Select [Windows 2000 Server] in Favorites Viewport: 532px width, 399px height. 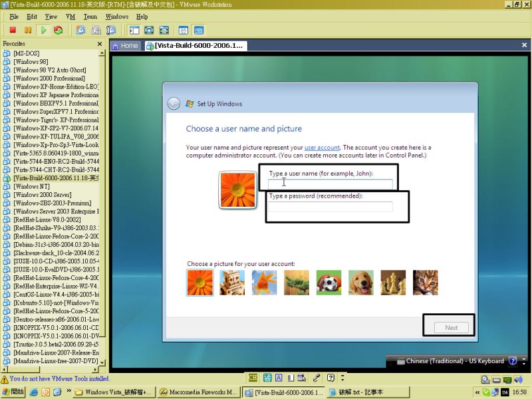click(x=43, y=195)
